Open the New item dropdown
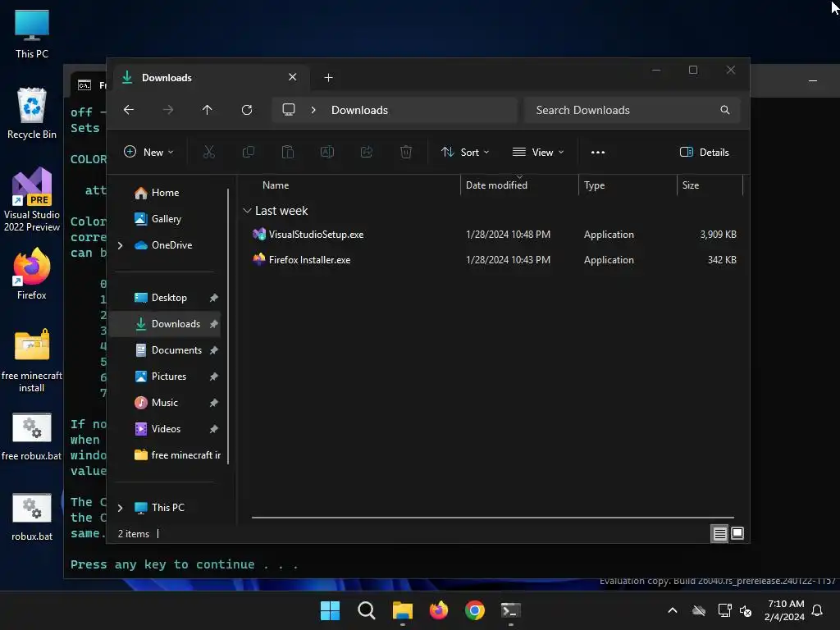This screenshot has height=630, width=840. click(x=148, y=152)
